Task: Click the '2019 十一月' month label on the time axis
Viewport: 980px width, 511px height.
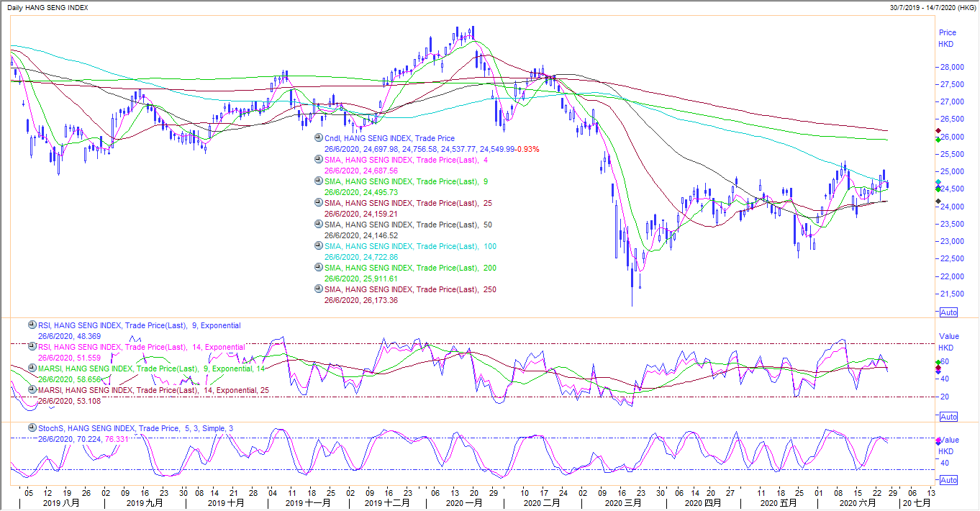Action: click(x=308, y=503)
